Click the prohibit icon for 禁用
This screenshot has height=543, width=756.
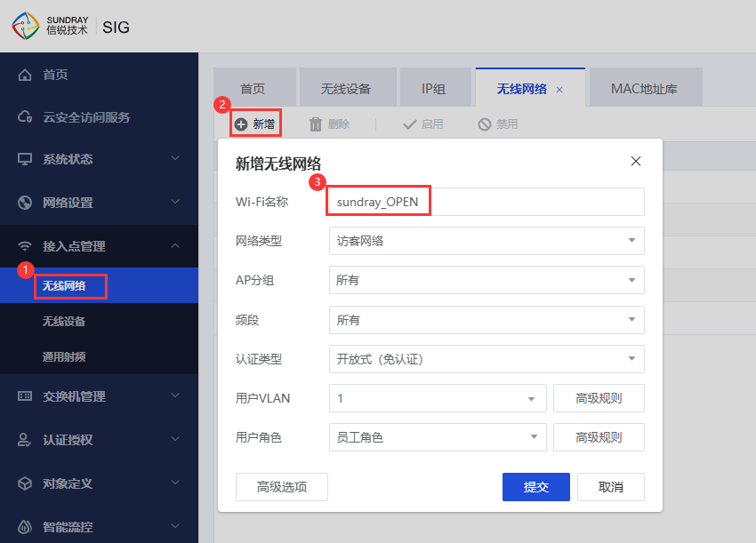[x=485, y=124]
